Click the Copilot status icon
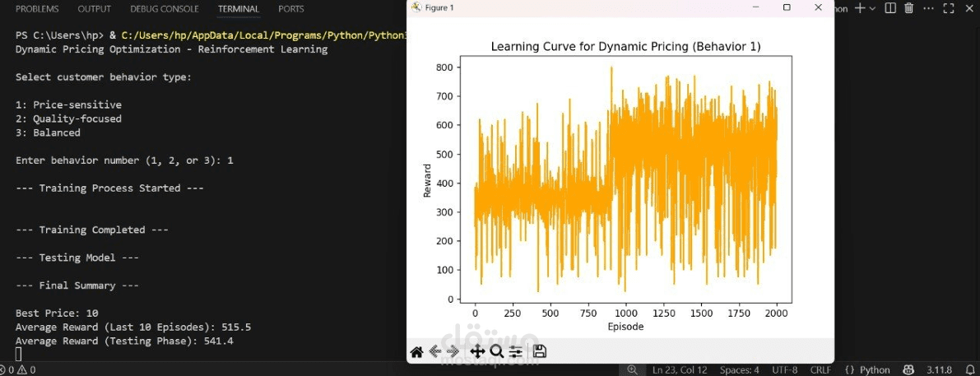The image size is (980, 376). 907,369
